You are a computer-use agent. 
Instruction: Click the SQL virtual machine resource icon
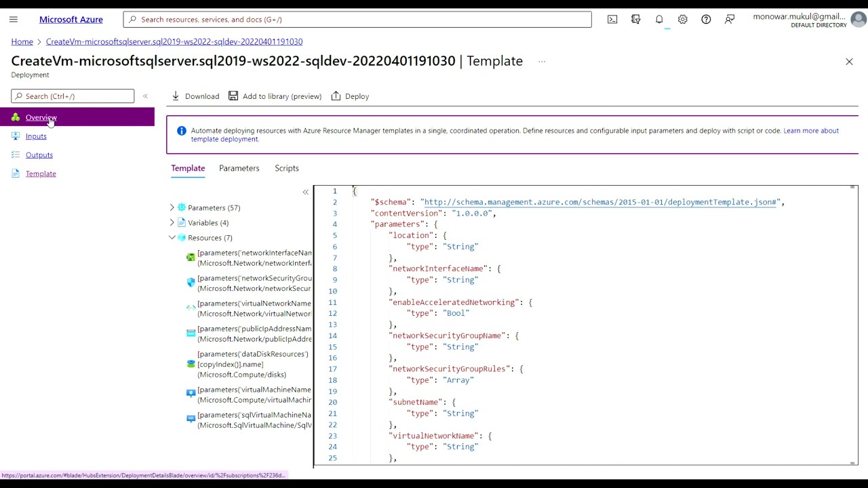pos(191,419)
